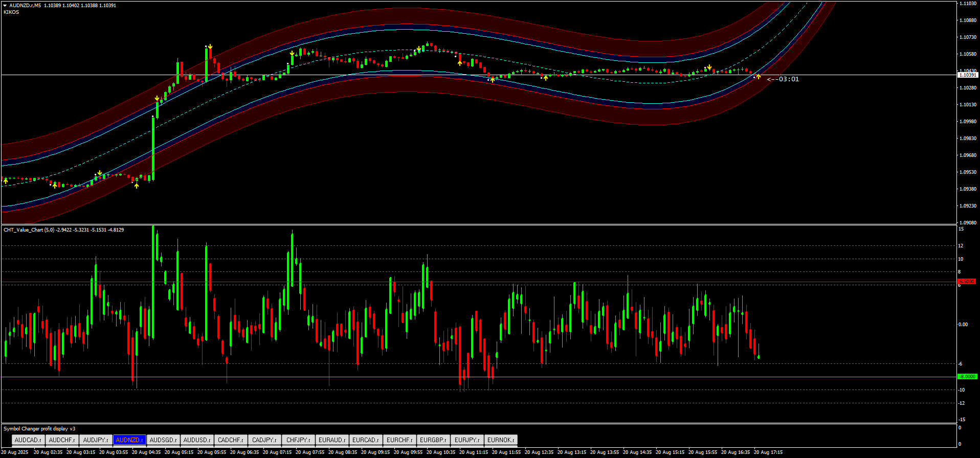Image resolution: width=980 pixels, height=458 pixels.
Task: Open the EURNOK.r symbol chart
Action: tap(501, 440)
